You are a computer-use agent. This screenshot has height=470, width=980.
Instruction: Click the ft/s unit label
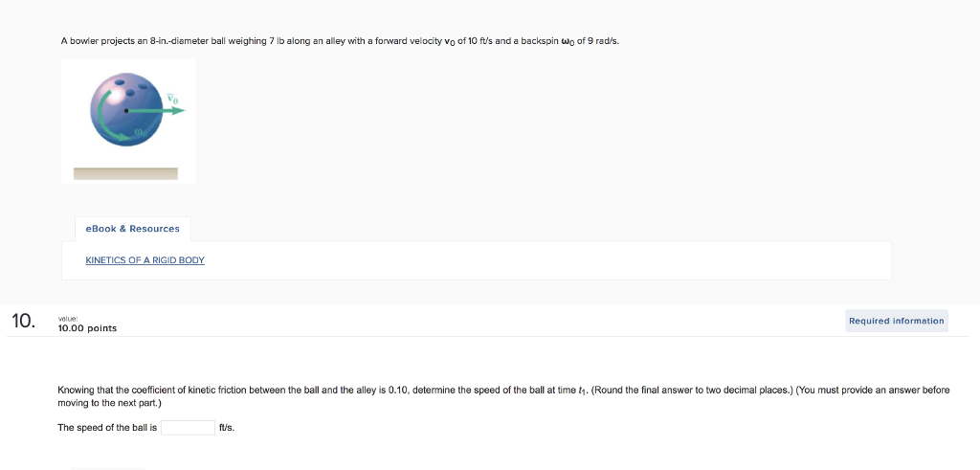click(x=227, y=428)
